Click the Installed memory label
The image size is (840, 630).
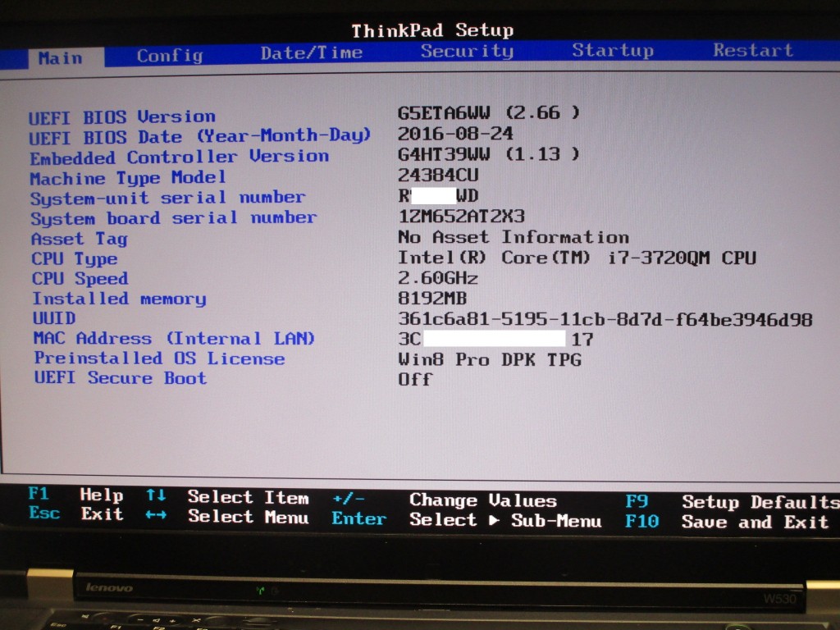pos(119,299)
